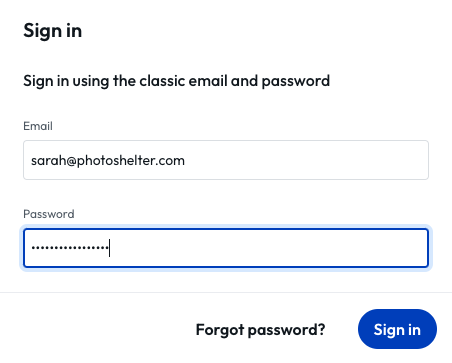
Task: Click the text cursor in the password field
Action: click(x=109, y=248)
